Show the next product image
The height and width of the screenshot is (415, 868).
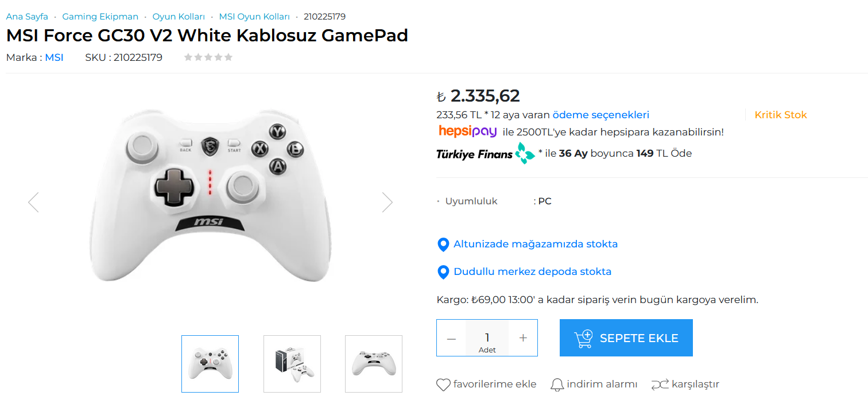[x=387, y=202]
